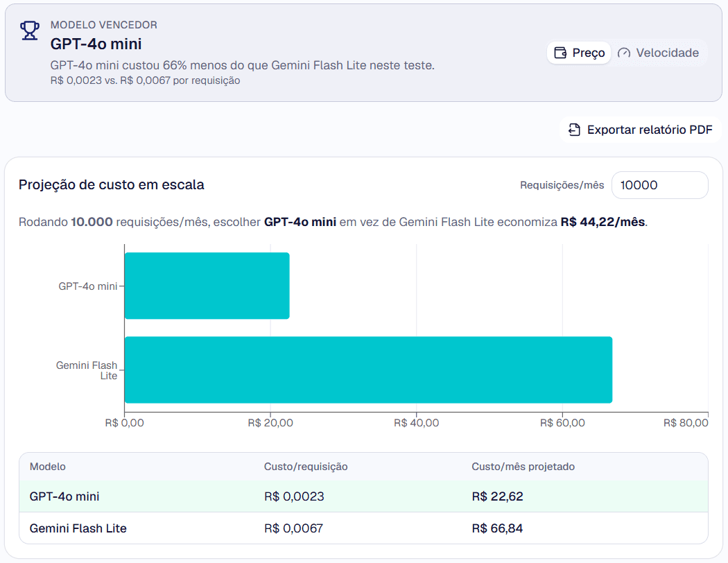Click the Custo/requisição column header
728x563 pixels.
[306, 467]
